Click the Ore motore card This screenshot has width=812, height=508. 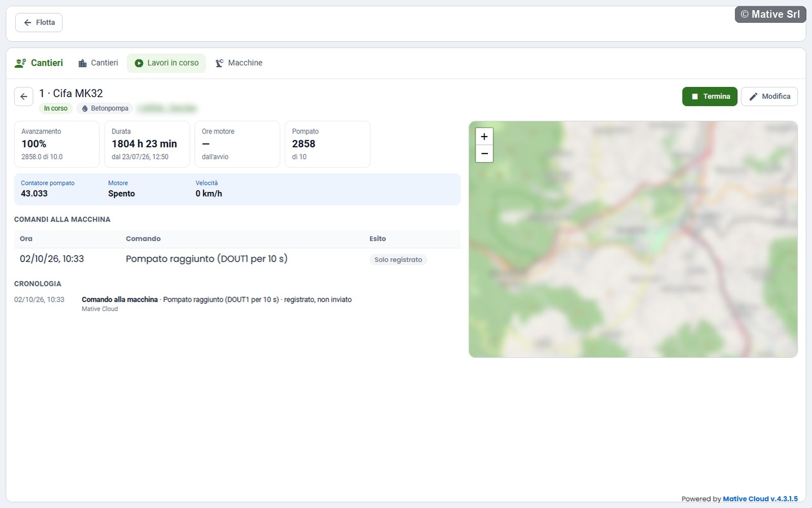pyautogui.click(x=238, y=144)
